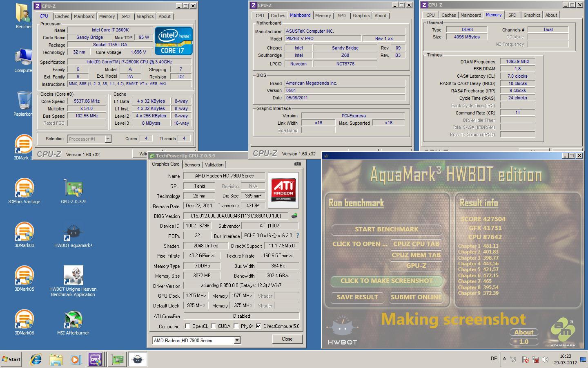Click the Memory Size 3072 MB value
The width and height of the screenshot is (588, 368).
(202, 276)
